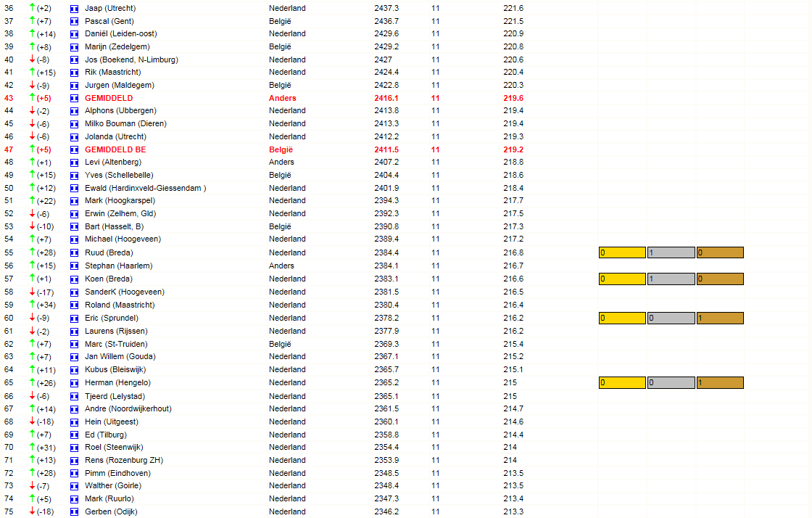Click the silver medal box in Koen's row

point(671,279)
